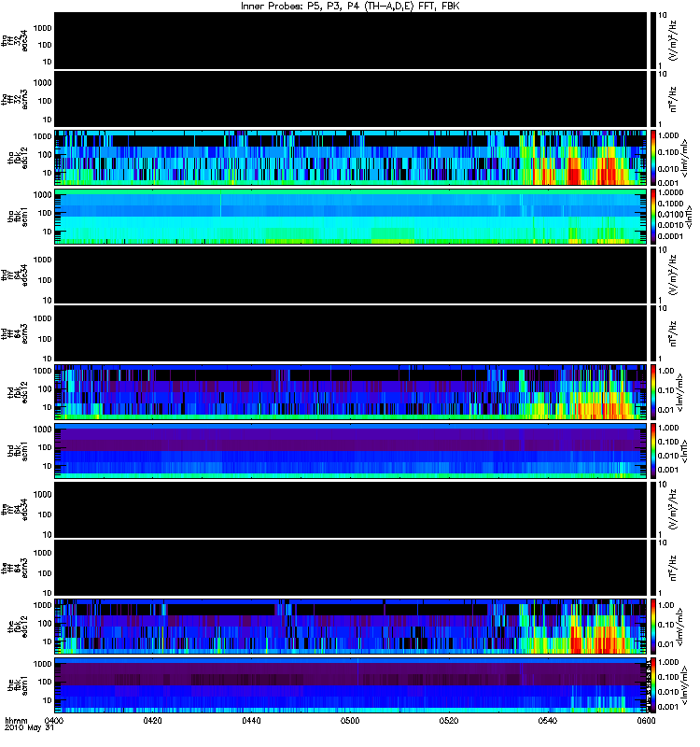
Task: Click the color bar of tha fbk scm1
Action: pos(652,217)
